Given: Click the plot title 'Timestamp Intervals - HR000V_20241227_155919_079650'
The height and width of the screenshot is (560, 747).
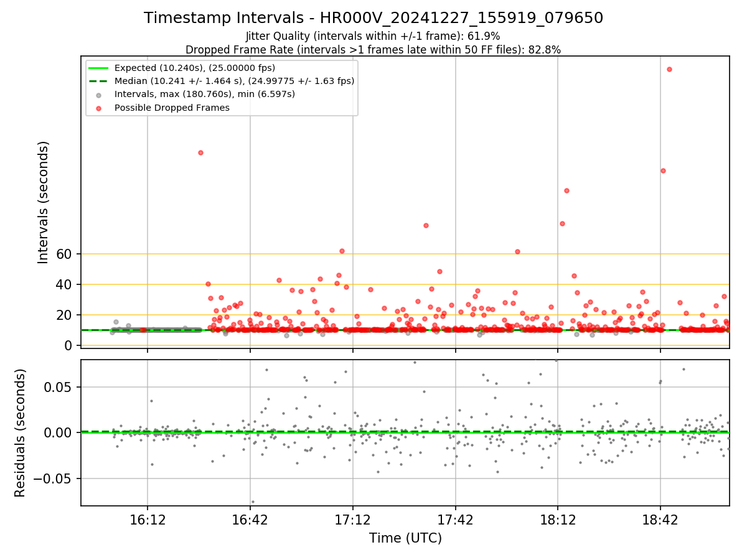Looking at the screenshot, I should 374,18.
